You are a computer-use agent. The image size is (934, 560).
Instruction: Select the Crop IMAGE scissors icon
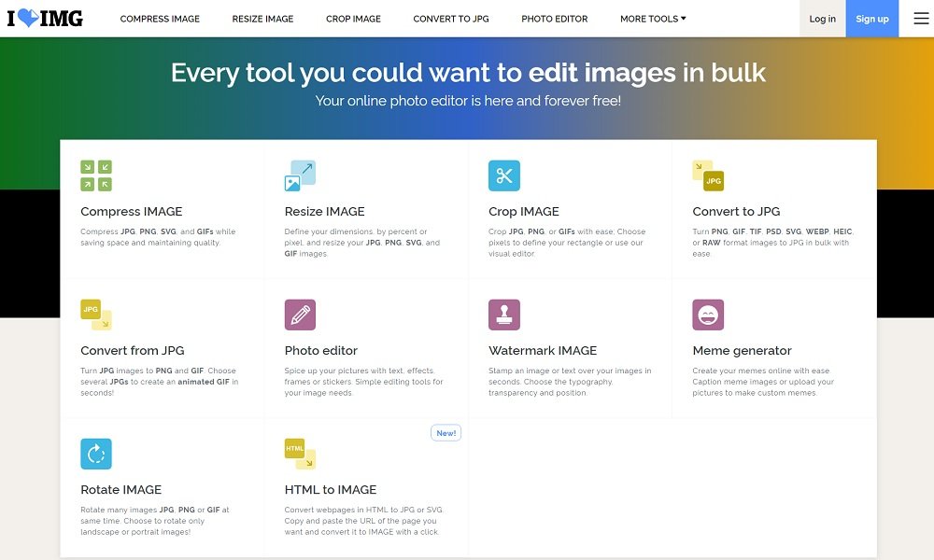click(x=504, y=175)
